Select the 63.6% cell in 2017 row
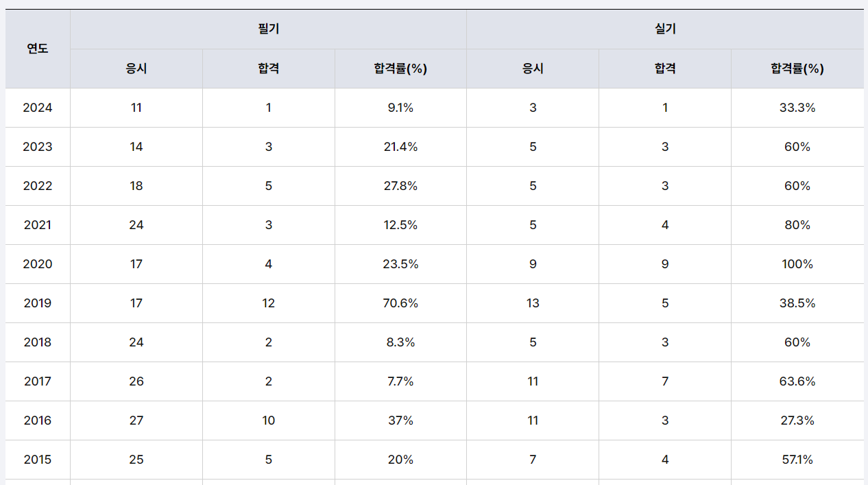 pos(797,381)
